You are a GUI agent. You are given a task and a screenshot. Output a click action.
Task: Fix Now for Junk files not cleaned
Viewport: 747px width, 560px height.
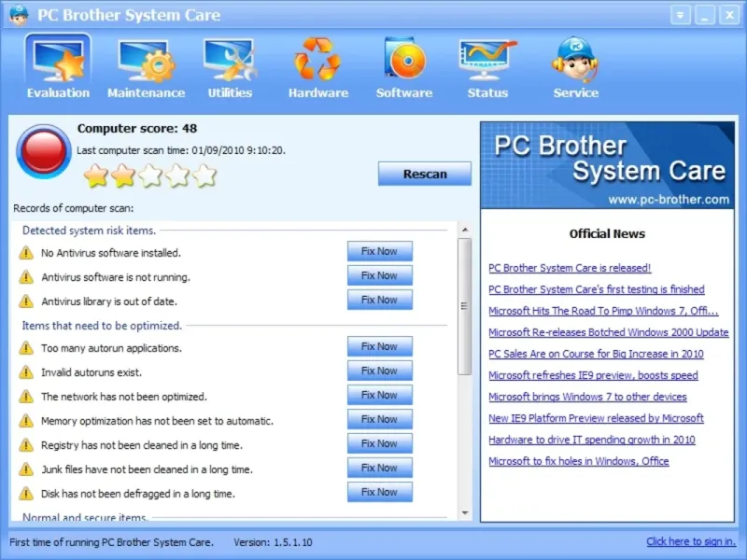(x=380, y=469)
